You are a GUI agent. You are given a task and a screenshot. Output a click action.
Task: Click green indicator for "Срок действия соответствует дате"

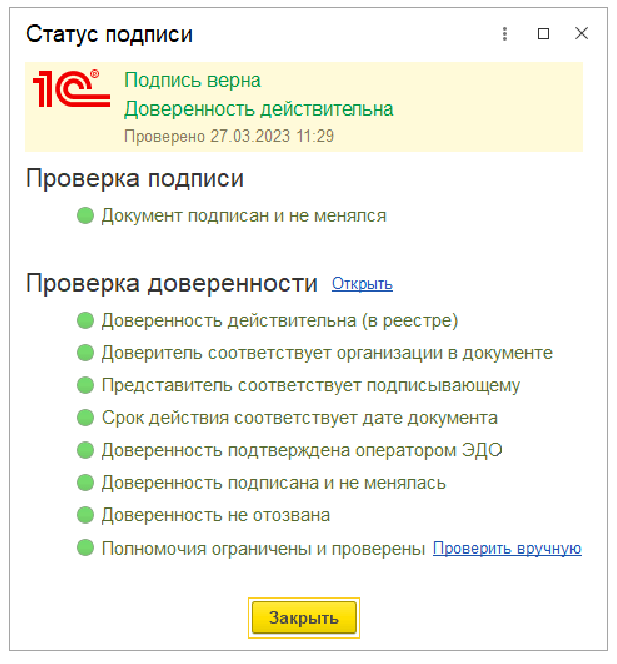85,418
